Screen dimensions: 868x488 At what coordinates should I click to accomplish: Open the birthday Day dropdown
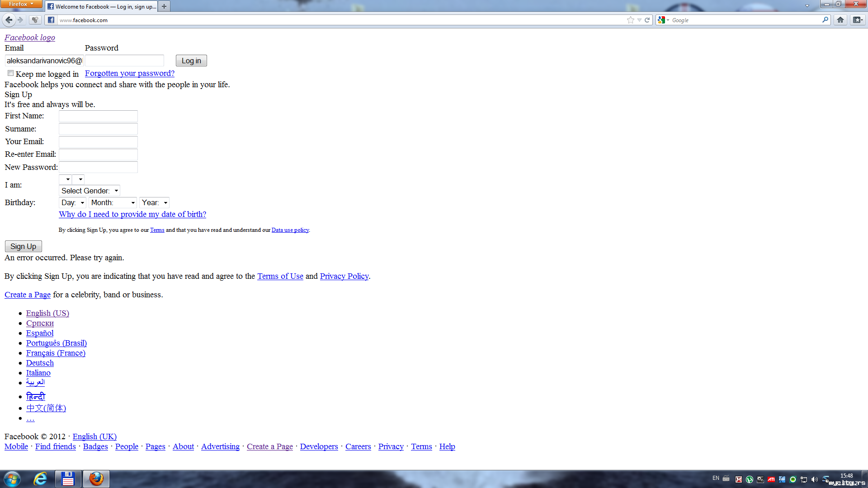[x=72, y=202]
